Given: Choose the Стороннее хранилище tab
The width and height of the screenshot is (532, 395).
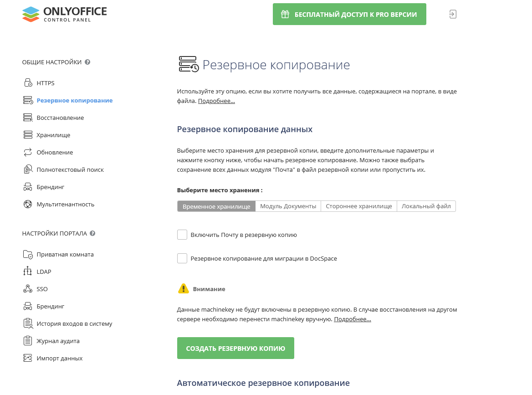Looking at the screenshot, I should (358, 206).
